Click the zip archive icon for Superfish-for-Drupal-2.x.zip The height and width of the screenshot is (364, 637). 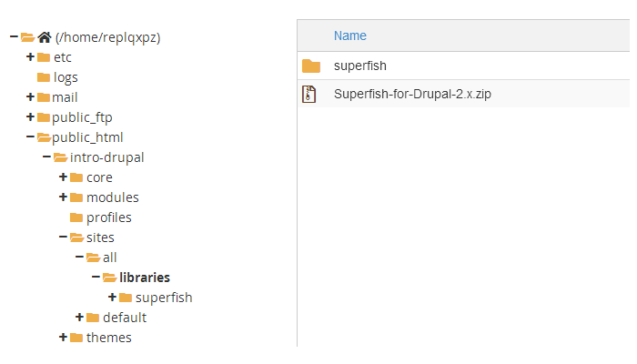310,94
